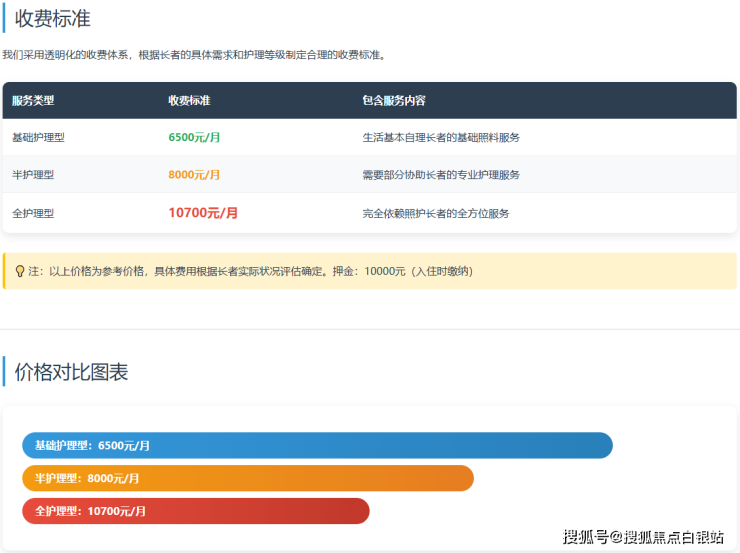Click the 搜狐号@搜狐焦点白银站 watermark
Image resolution: width=740 pixels, height=553 pixels.
tap(643, 538)
